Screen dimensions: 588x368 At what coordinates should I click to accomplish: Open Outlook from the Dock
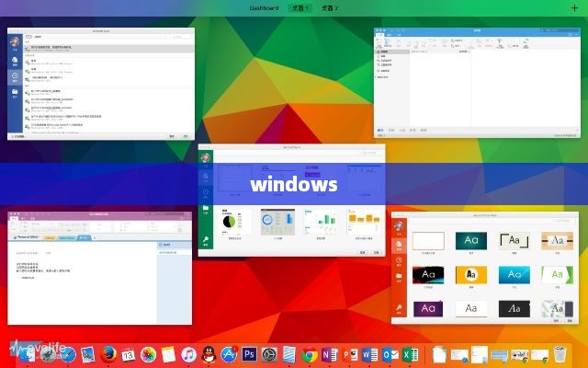(x=390, y=354)
